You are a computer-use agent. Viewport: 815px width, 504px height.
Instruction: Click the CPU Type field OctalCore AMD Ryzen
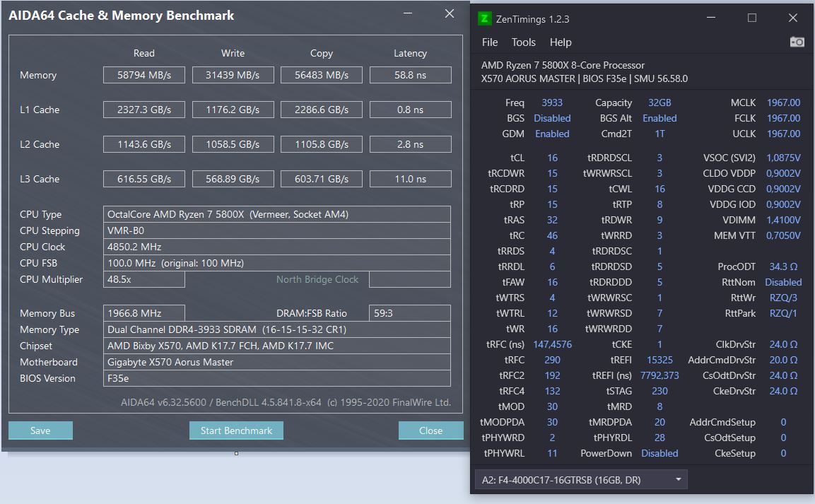(x=276, y=214)
